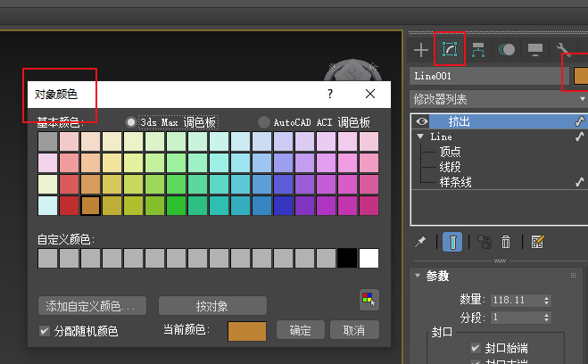Image resolution: width=588 pixels, height=364 pixels.
Task: Click the Pin Stack icon
Action: click(x=420, y=242)
